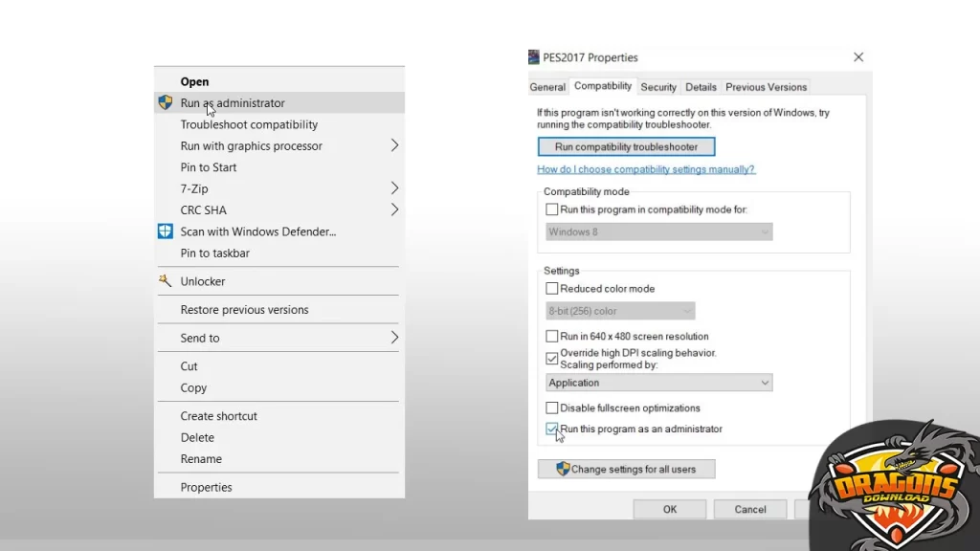Image resolution: width=980 pixels, height=551 pixels.
Task: Switch to the Security tab
Action: [658, 87]
